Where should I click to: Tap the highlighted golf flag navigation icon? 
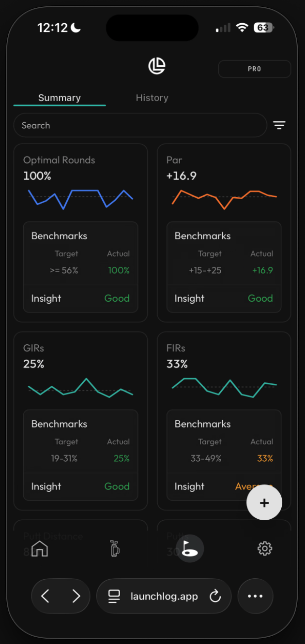click(x=190, y=548)
